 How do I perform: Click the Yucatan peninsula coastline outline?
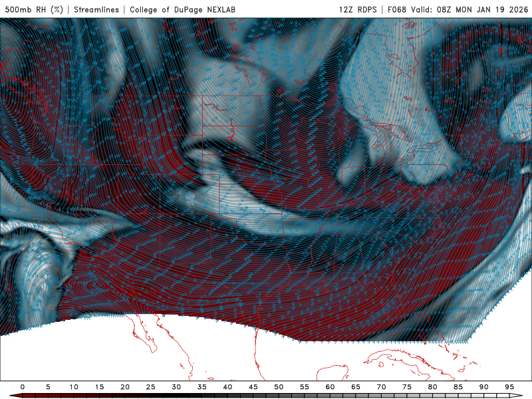332,372
